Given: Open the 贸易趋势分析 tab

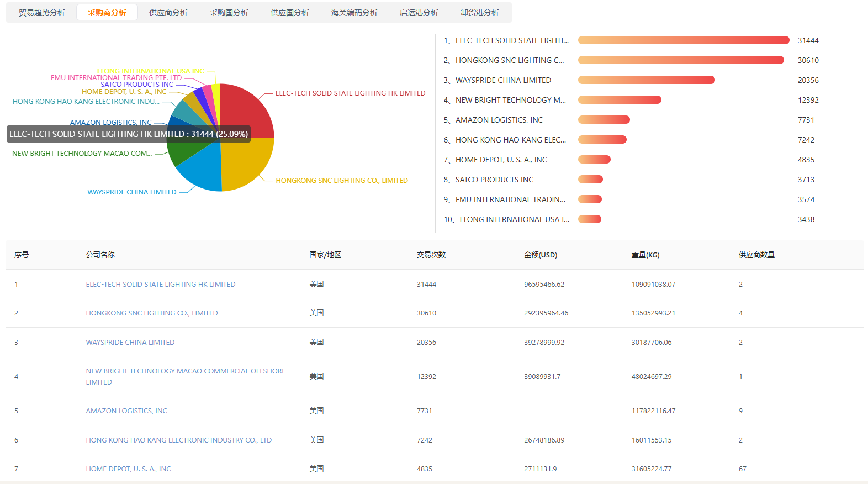Looking at the screenshot, I should point(42,13).
